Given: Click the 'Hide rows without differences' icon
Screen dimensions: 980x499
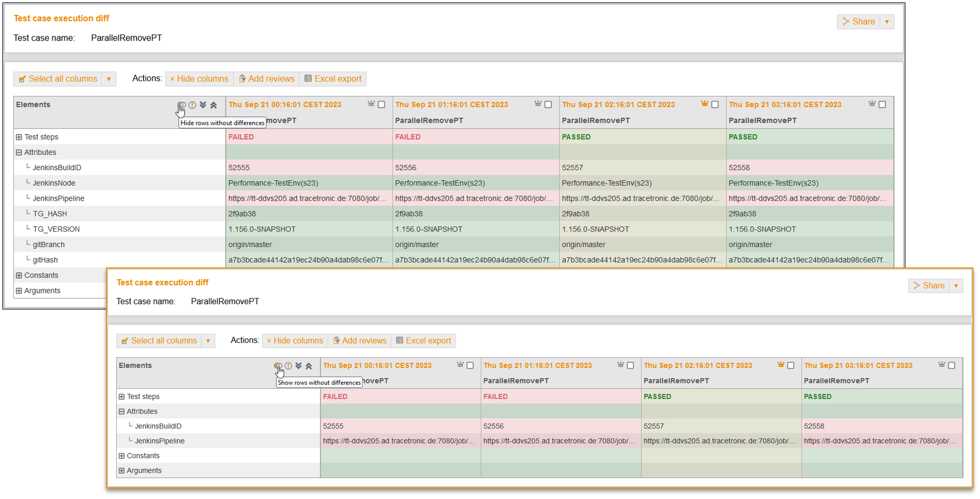Looking at the screenshot, I should (x=181, y=105).
